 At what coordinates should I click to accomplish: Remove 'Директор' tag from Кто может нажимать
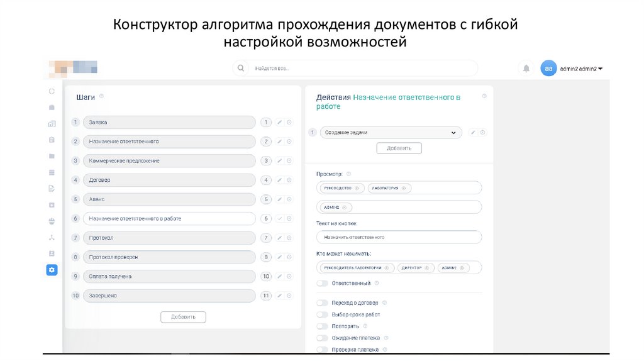(428, 268)
